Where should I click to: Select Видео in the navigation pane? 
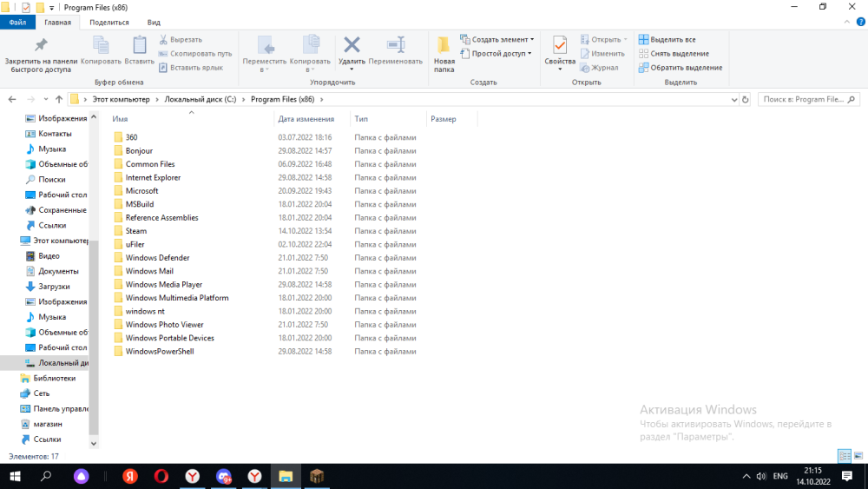click(49, 256)
